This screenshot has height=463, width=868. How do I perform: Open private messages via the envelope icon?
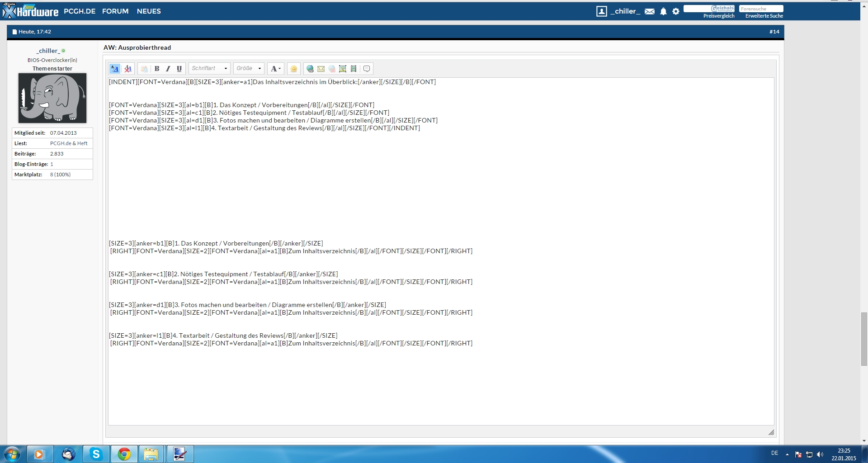tap(650, 11)
